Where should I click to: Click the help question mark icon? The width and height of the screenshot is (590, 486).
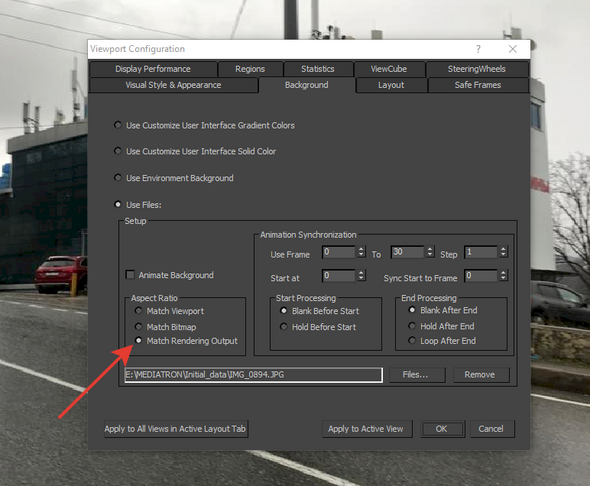pyautogui.click(x=478, y=49)
